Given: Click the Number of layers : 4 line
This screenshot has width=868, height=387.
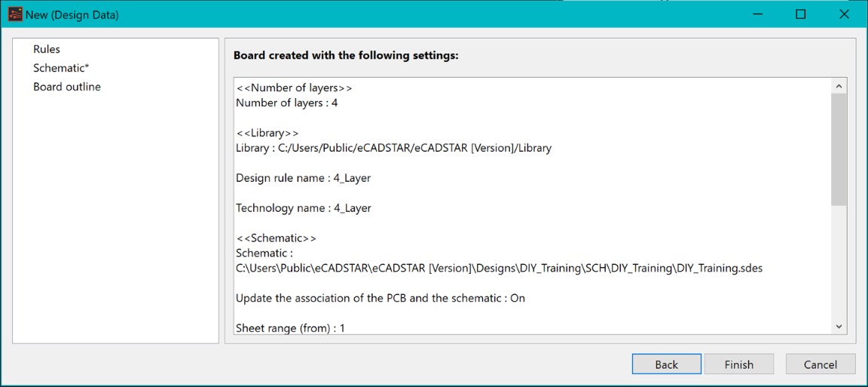Looking at the screenshot, I should [287, 103].
